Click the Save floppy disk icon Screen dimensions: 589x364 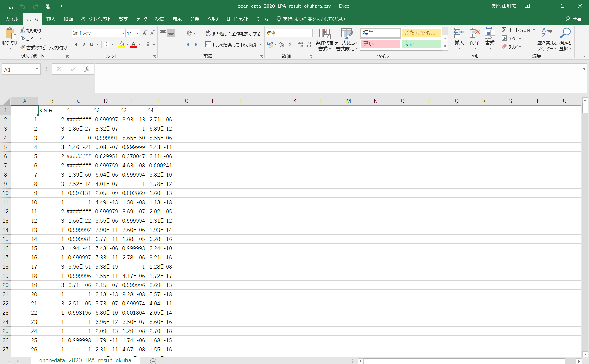11,6
